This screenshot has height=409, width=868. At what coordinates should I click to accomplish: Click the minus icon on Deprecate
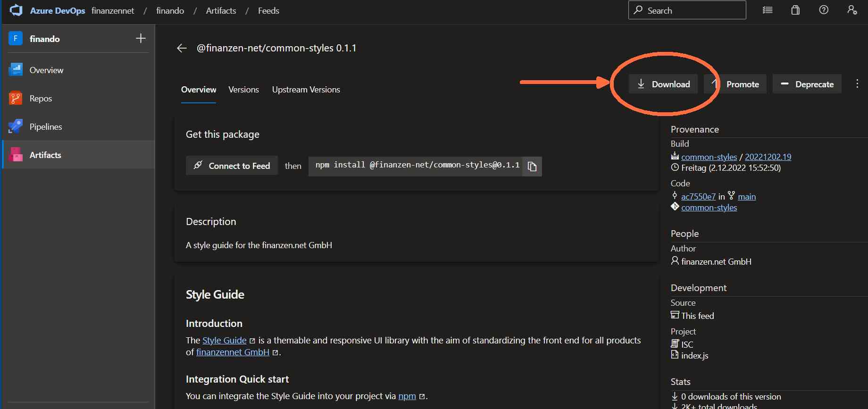click(x=785, y=84)
